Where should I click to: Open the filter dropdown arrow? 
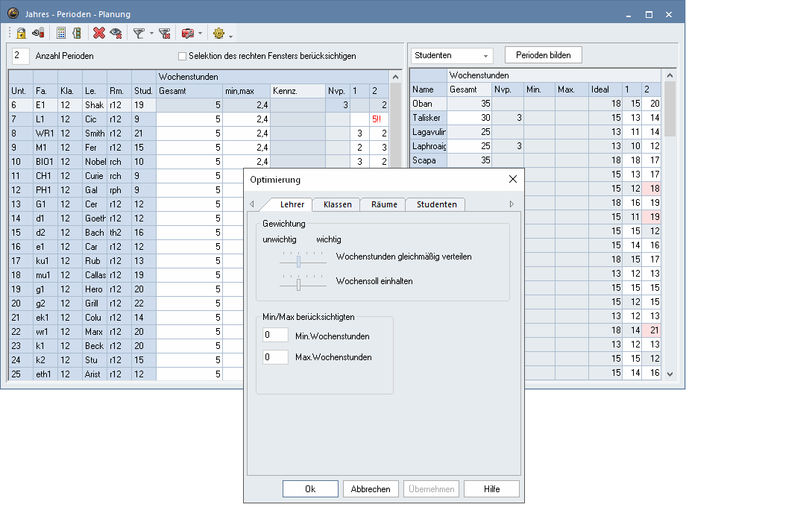pos(151,34)
